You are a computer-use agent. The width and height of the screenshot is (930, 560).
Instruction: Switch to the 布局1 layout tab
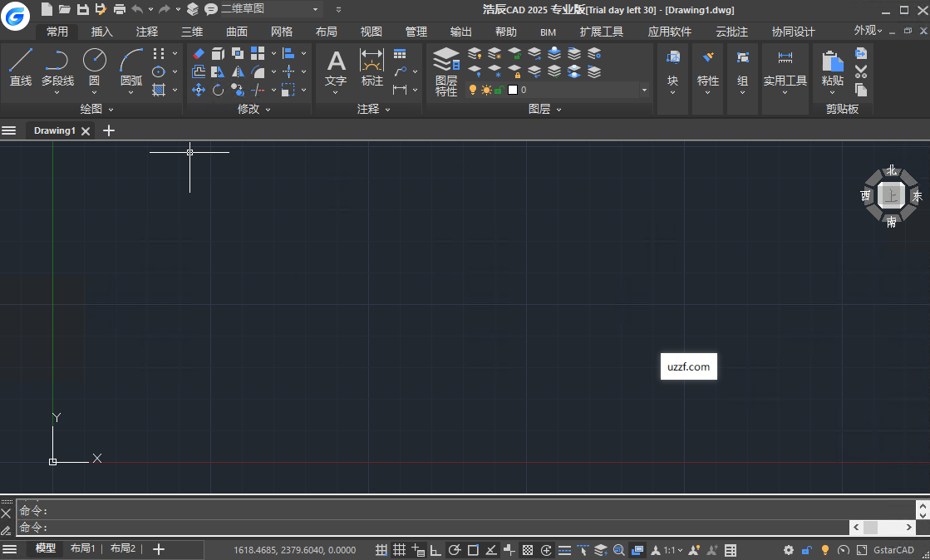point(82,549)
